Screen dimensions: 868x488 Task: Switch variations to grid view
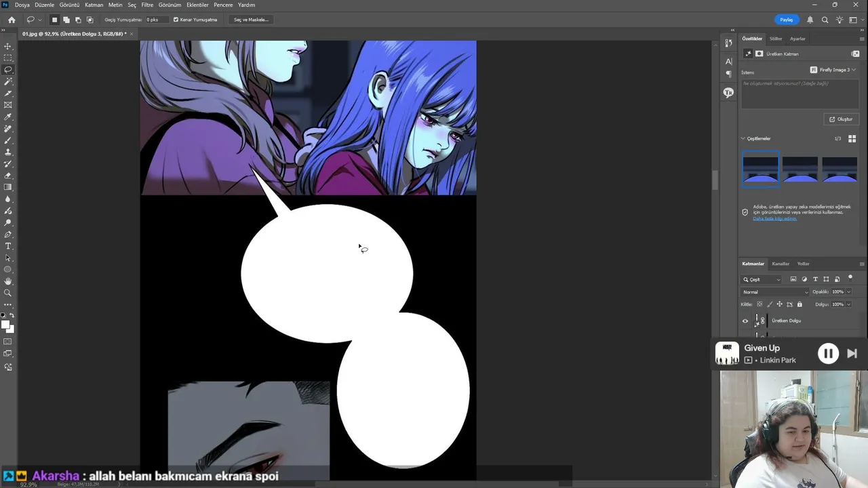(x=852, y=138)
